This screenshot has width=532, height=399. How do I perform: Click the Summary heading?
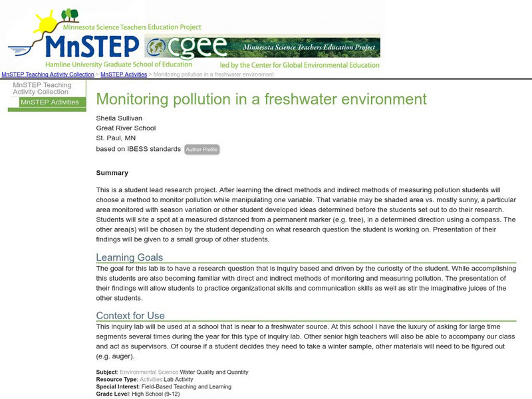tap(112, 173)
